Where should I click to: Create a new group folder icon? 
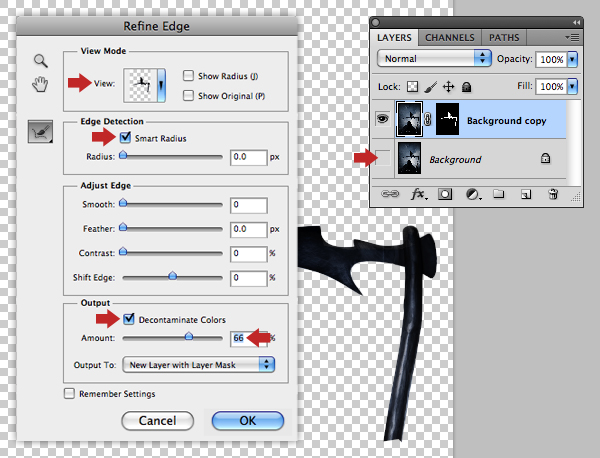tap(499, 194)
